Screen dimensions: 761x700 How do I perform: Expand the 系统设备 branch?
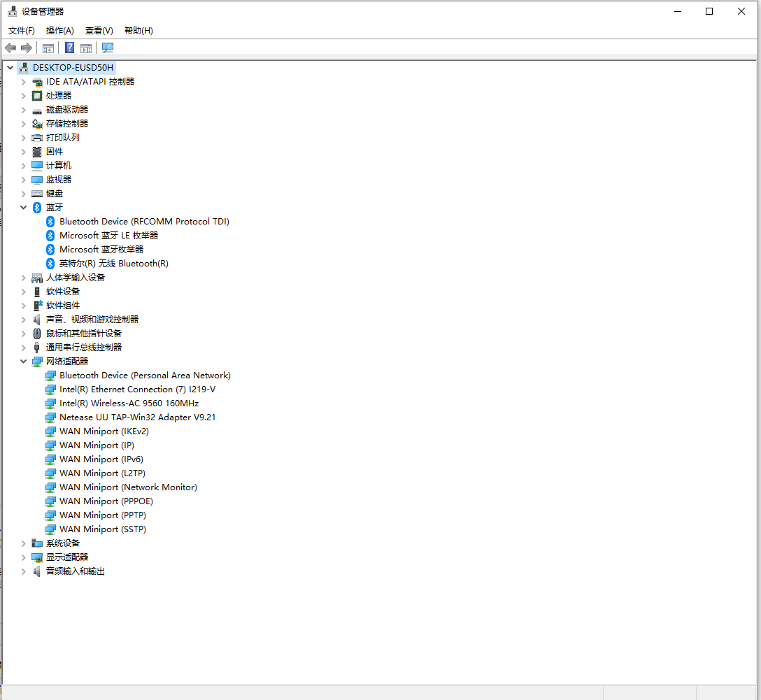(x=23, y=543)
